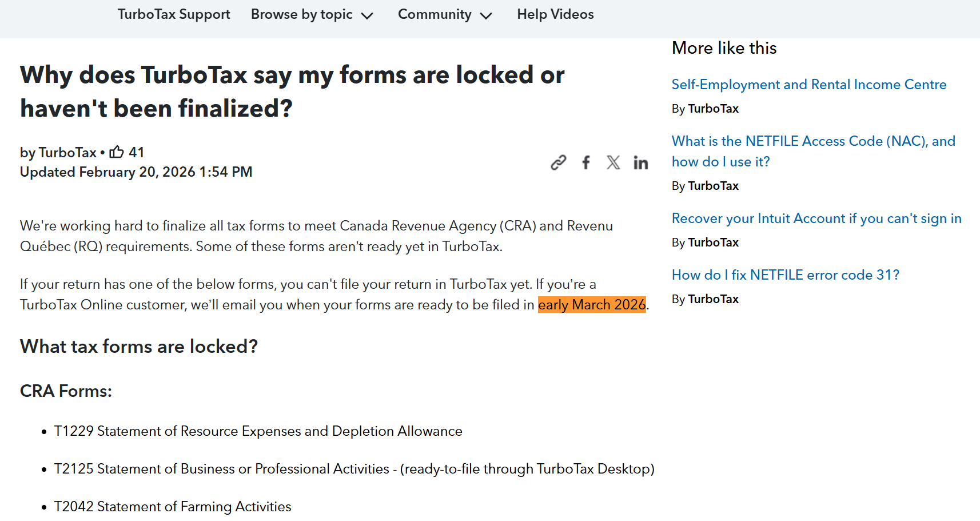Open the Community menu
This screenshot has width=980, height=521.
tap(435, 14)
